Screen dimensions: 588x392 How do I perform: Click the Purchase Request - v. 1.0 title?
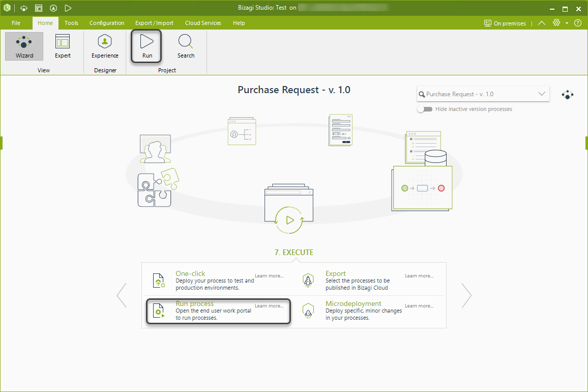pos(294,90)
